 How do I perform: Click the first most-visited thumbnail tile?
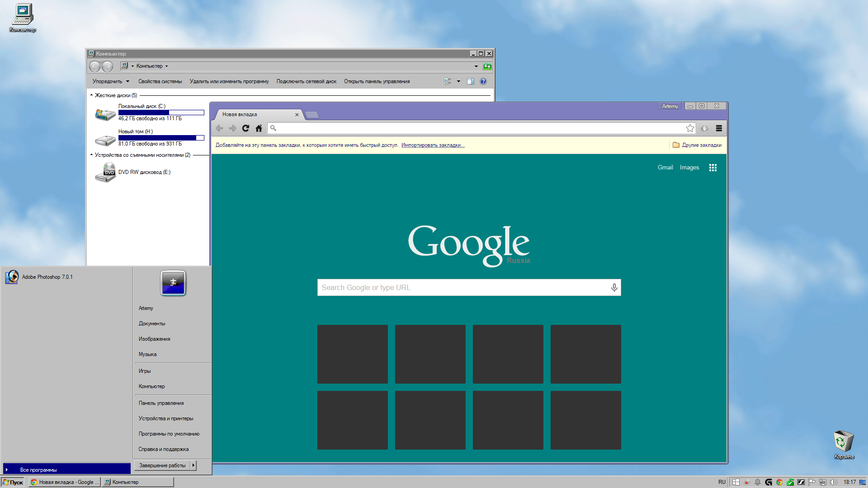pos(353,354)
